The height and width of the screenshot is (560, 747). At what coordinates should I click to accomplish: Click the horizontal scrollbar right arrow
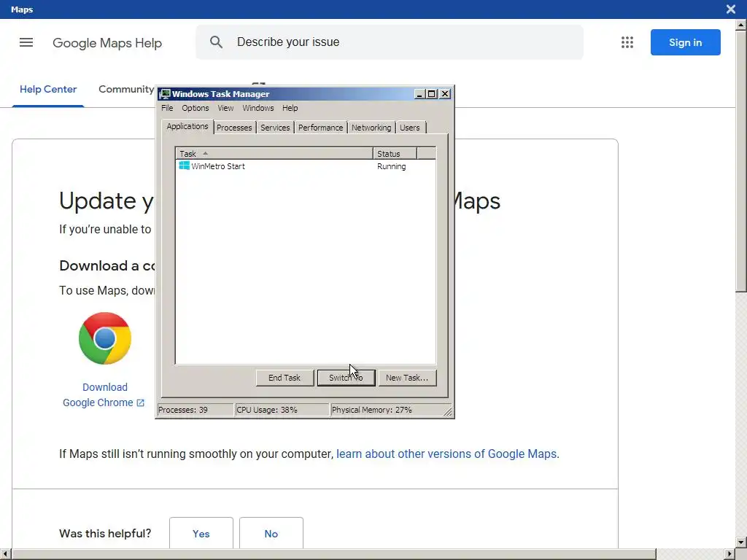coord(729,554)
